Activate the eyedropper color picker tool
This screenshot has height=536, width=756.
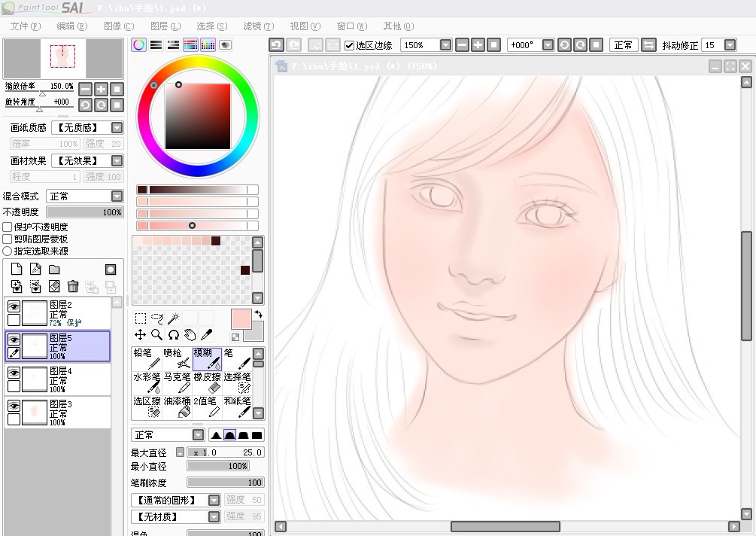206,335
